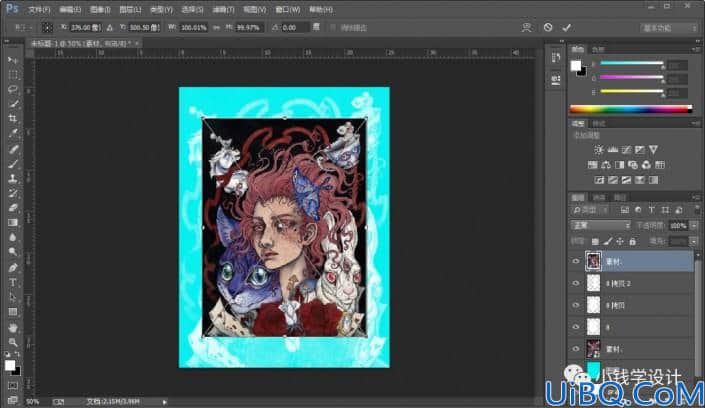Click the X position input field

[x=85, y=27]
